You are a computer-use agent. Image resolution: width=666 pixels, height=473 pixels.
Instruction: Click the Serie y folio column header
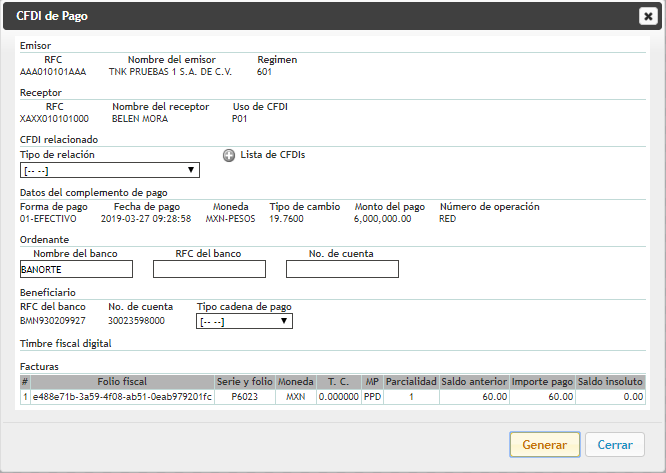click(244, 382)
